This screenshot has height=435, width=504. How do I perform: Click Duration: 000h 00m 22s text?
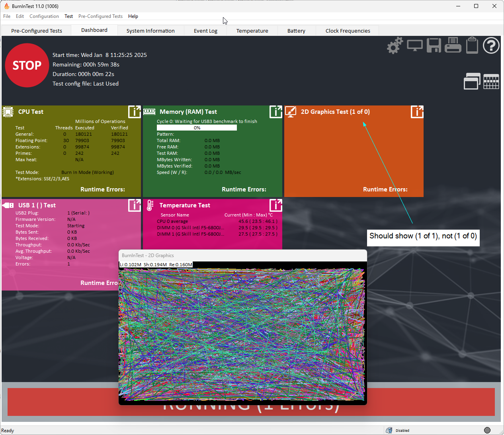click(83, 74)
